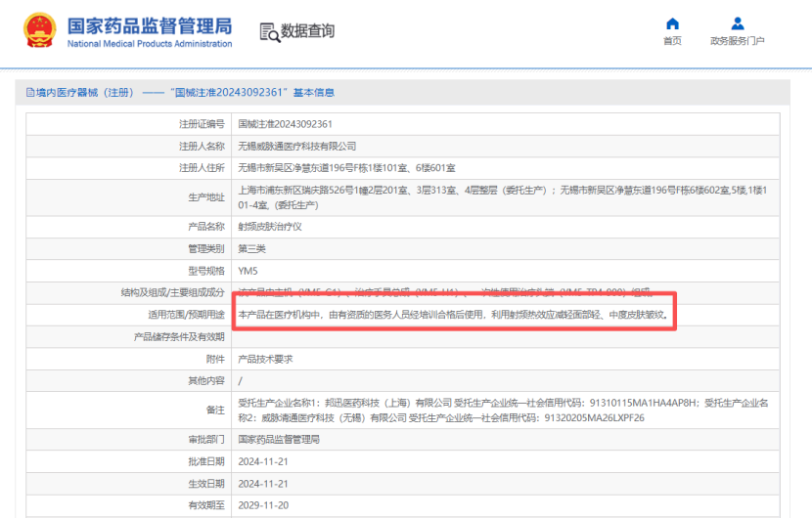
Task: Click the 数据查询 magnifier document icon
Action: click(x=269, y=31)
